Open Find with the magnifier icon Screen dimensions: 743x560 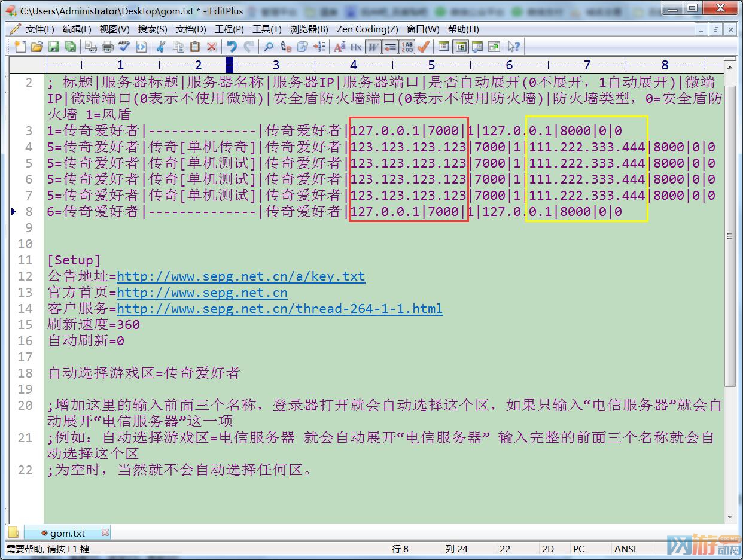(269, 47)
